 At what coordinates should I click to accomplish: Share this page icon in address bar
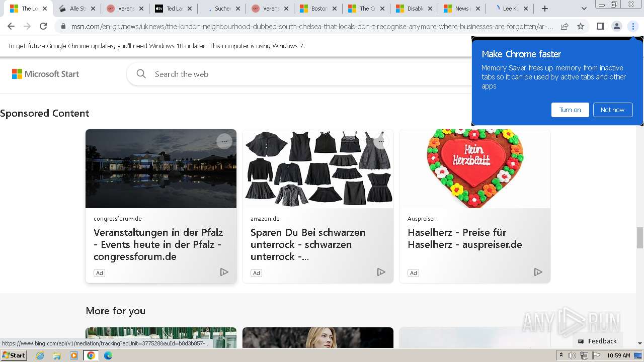[x=565, y=26]
